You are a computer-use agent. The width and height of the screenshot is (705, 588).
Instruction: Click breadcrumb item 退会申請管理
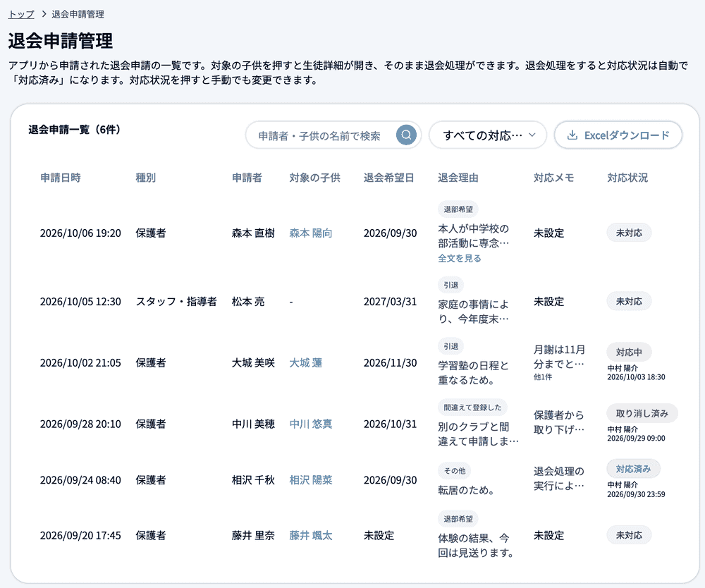tap(78, 14)
